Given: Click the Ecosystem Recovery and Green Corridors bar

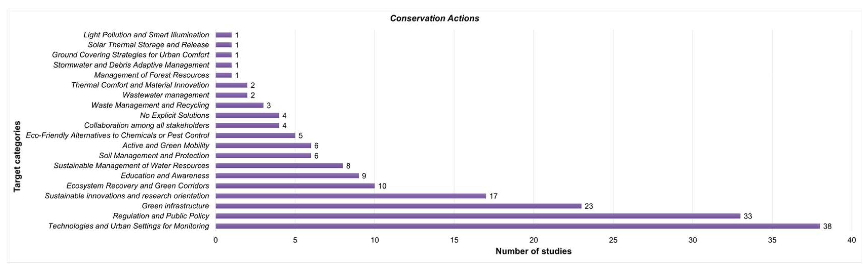Looking at the screenshot, I should point(295,186).
